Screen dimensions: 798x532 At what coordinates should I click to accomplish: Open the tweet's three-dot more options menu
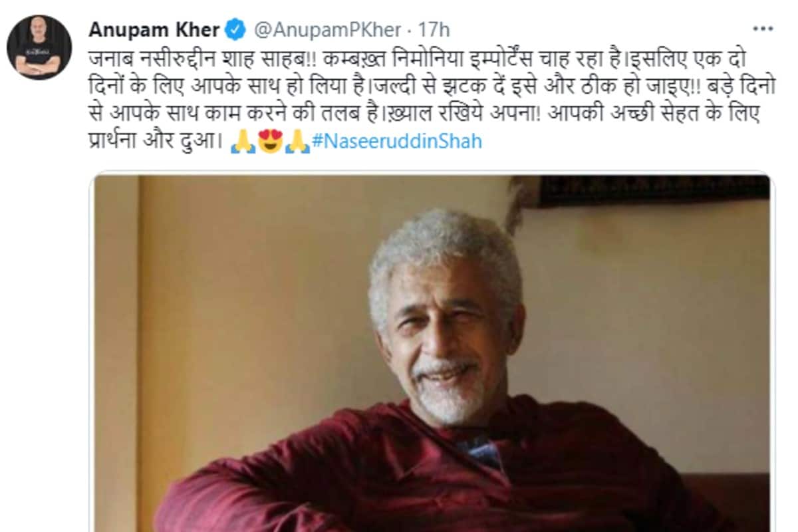762,30
